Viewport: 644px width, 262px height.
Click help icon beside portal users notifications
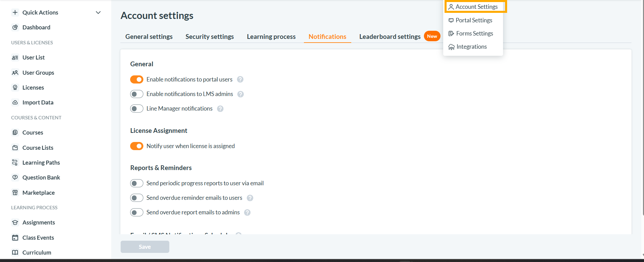point(240,79)
